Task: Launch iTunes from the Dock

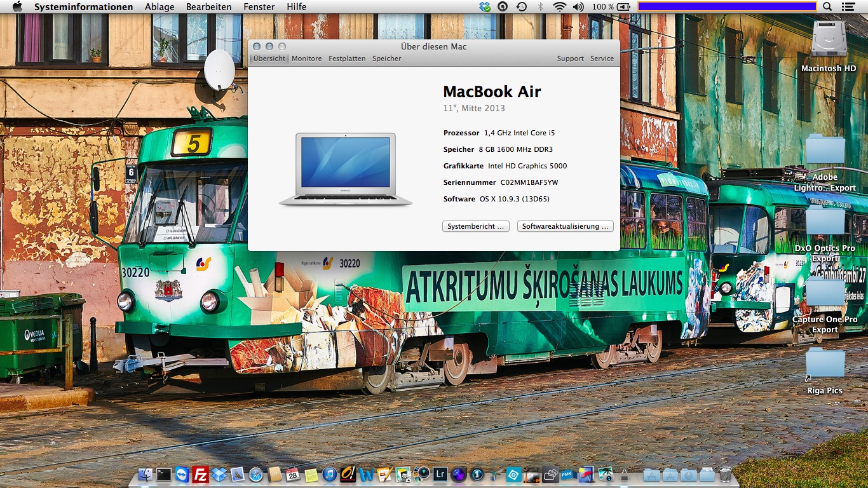Action: (x=330, y=475)
